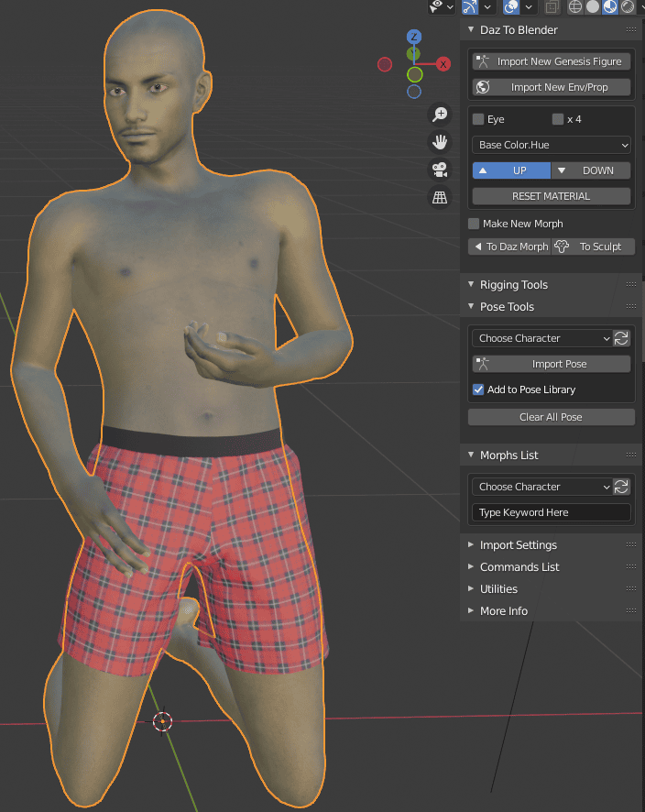Image resolution: width=645 pixels, height=812 pixels.
Task: Click the UP material adjust button
Action: click(511, 170)
